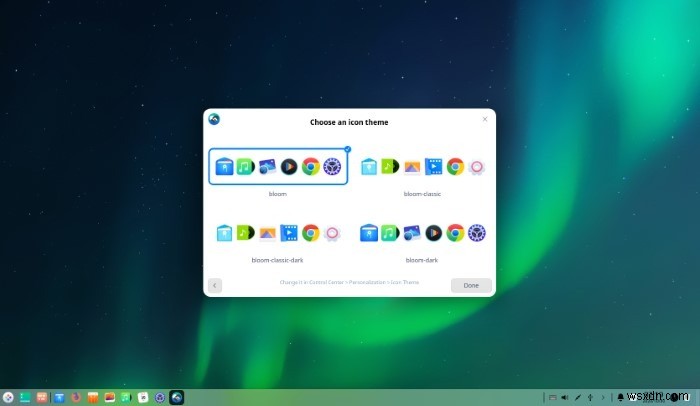Expand the tray with the chevron arrow
The image size is (700, 406).
pos(603,397)
